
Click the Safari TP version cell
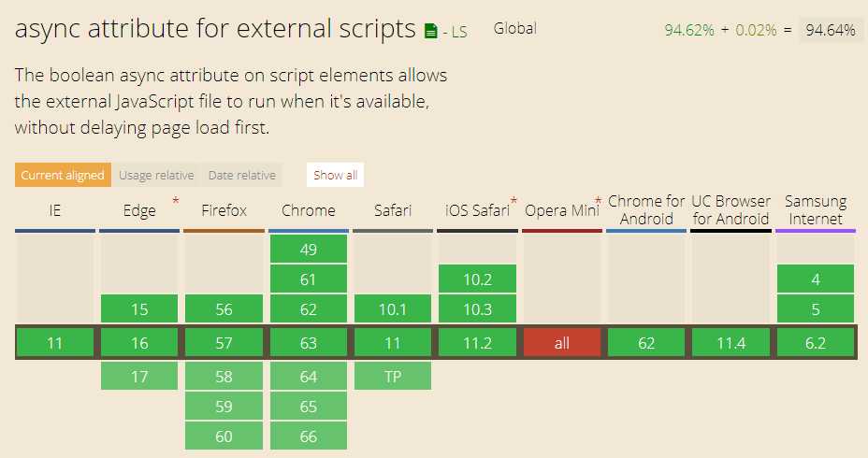pos(393,376)
